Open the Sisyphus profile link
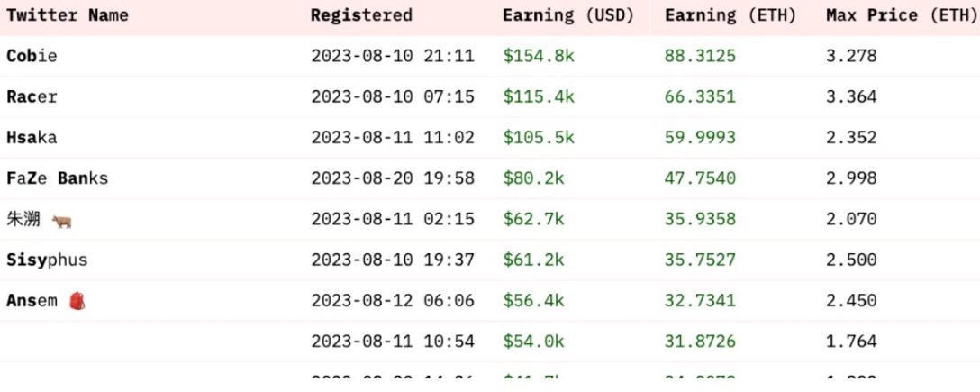This screenshot has height=392, width=980. click(47, 260)
